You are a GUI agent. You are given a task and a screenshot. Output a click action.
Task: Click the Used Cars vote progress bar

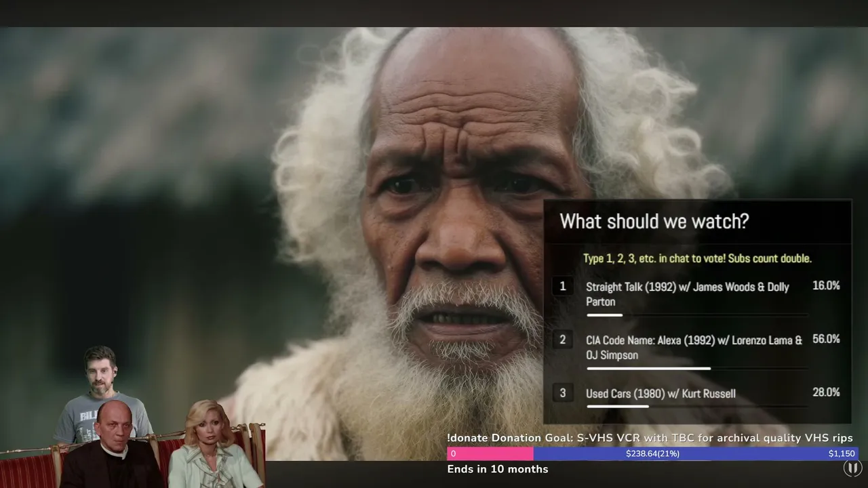697,407
